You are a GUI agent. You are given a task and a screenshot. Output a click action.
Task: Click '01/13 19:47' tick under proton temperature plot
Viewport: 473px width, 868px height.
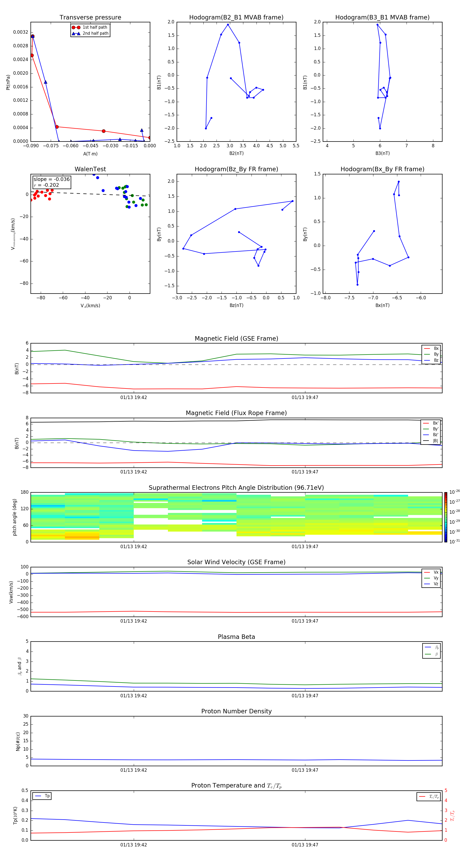(x=305, y=845)
